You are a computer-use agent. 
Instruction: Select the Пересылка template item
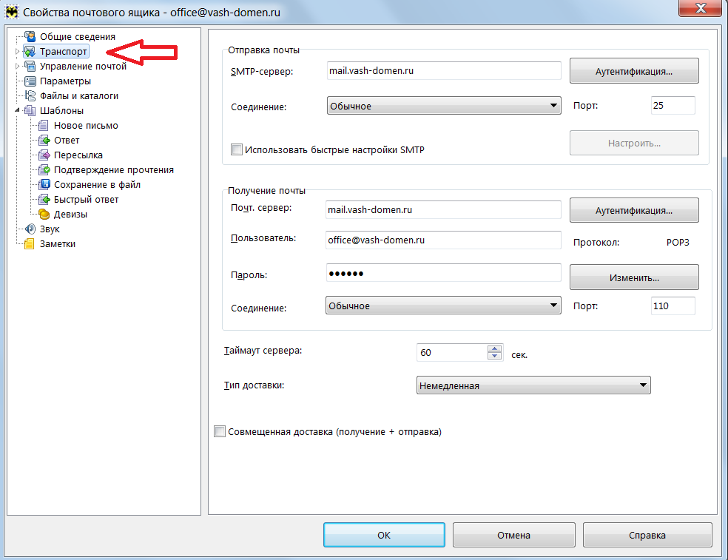pos(78,155)
